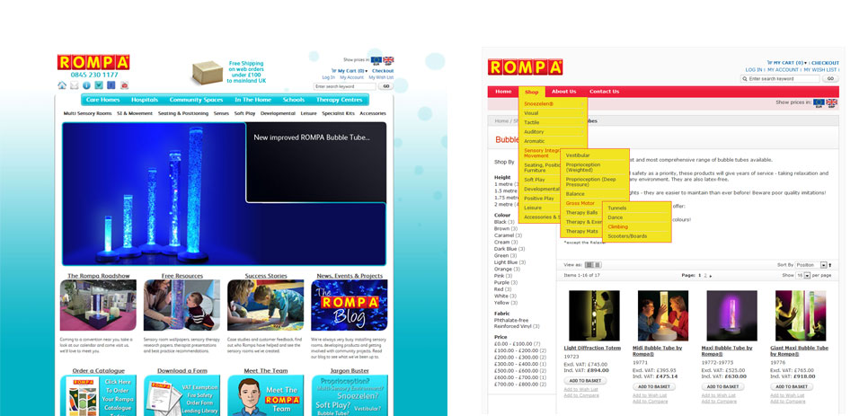Filter by Dark Blue colour
The image size is (868, 416).
[505, 249]
